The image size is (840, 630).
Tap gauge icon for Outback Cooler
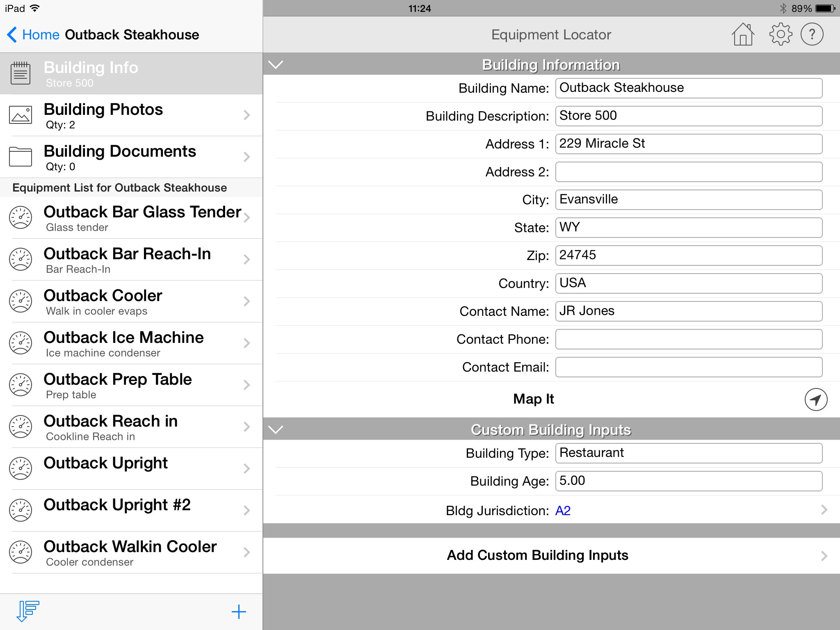pyautogui.click(x=21, y=301)
